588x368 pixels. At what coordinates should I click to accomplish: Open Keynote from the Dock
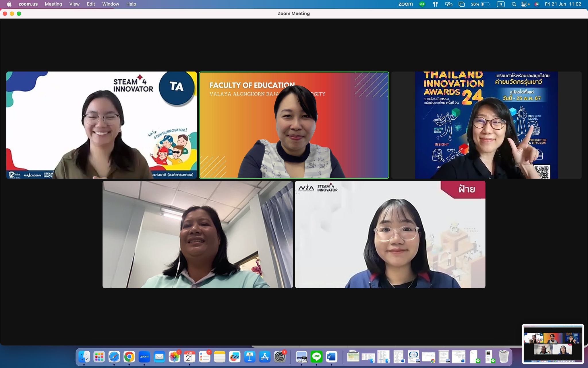249,357
